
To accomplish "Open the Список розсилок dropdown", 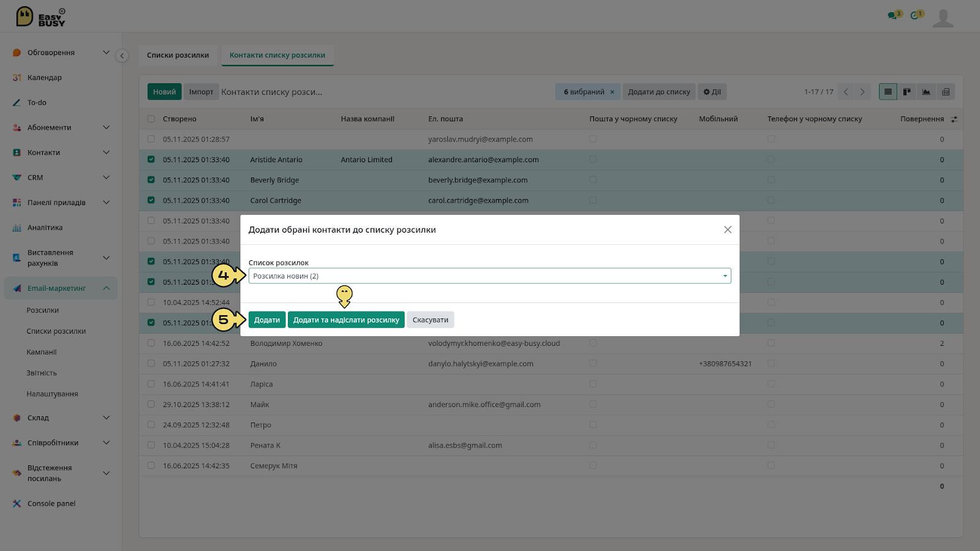I will 489,276.
